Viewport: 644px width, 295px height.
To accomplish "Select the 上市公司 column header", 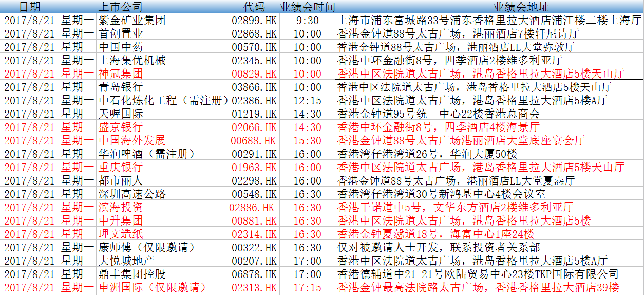I will click(x=120, y=7).
